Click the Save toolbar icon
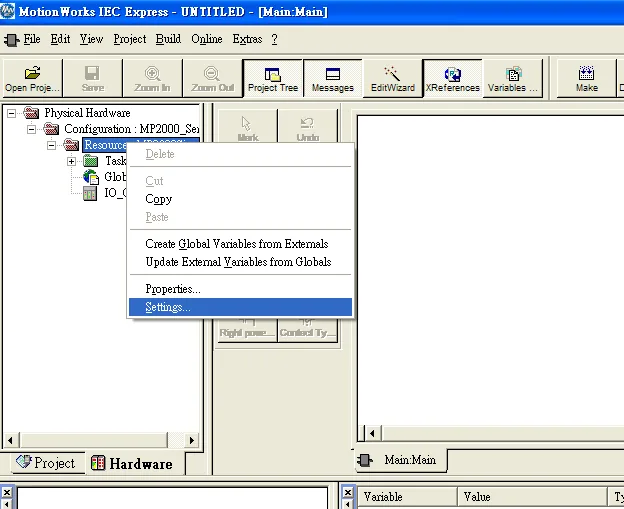The image size is (624, 509). pyautogui.click(x=92, y=78)
